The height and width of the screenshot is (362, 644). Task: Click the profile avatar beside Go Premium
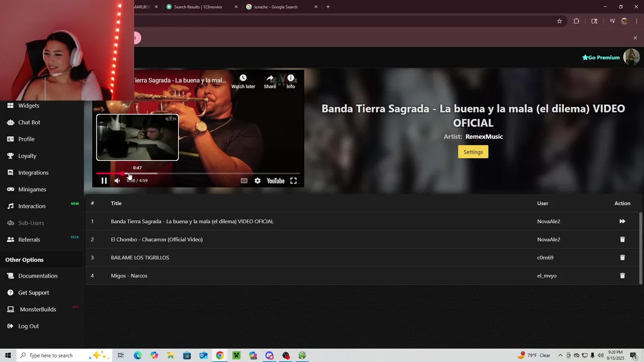pos(631,57)
